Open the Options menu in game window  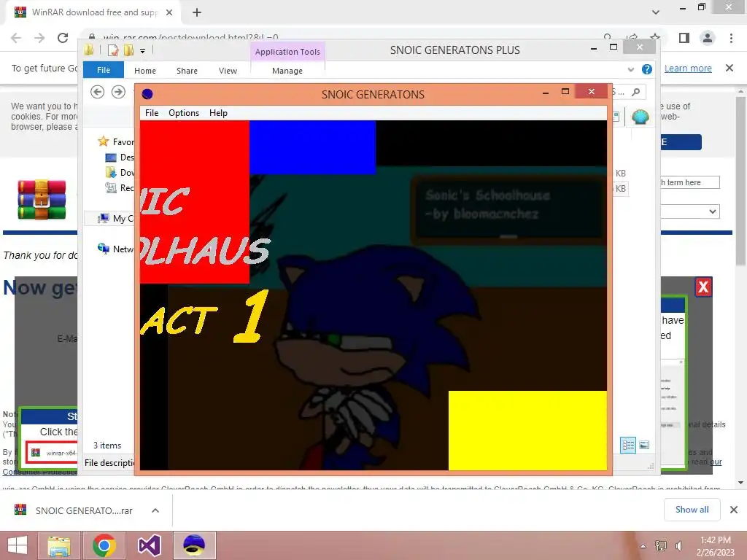tap(183, 113)
